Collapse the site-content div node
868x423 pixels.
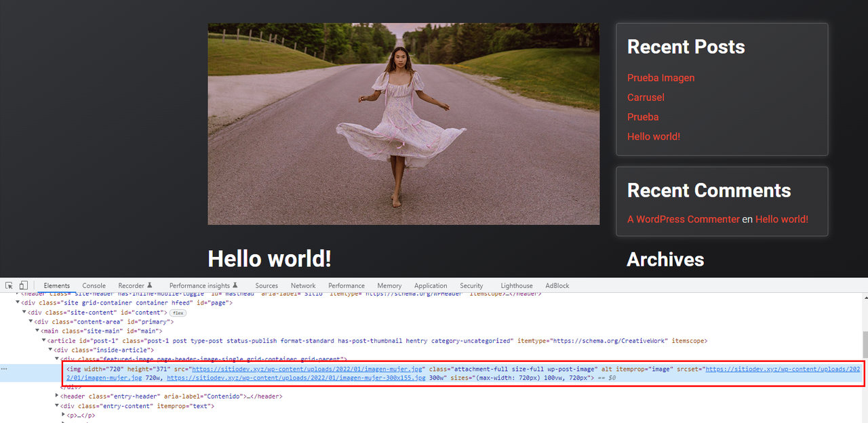point(24,312)
